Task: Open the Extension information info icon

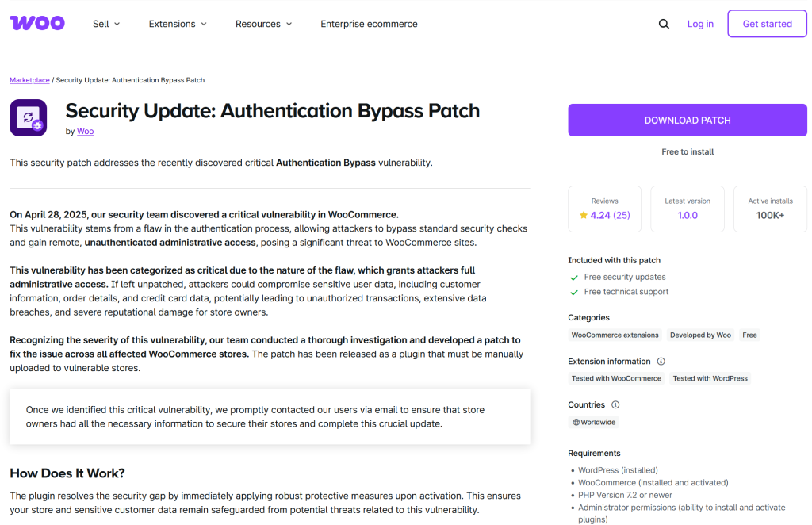Action: 661,362
